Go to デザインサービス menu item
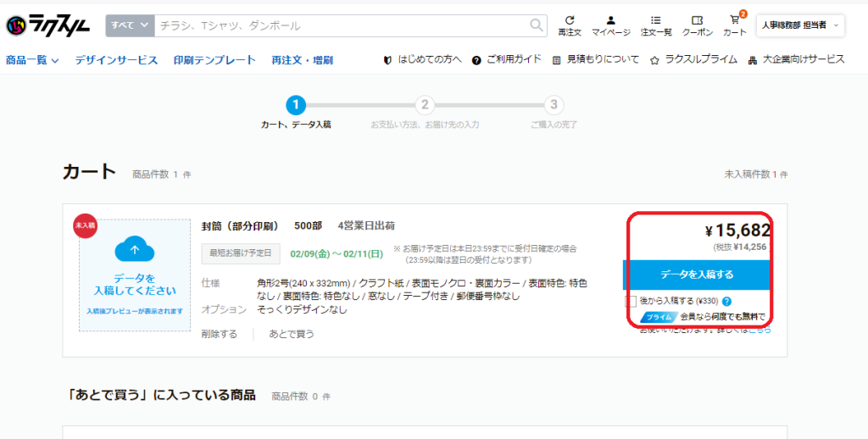The image size is (868, 439). pos(116,60)
